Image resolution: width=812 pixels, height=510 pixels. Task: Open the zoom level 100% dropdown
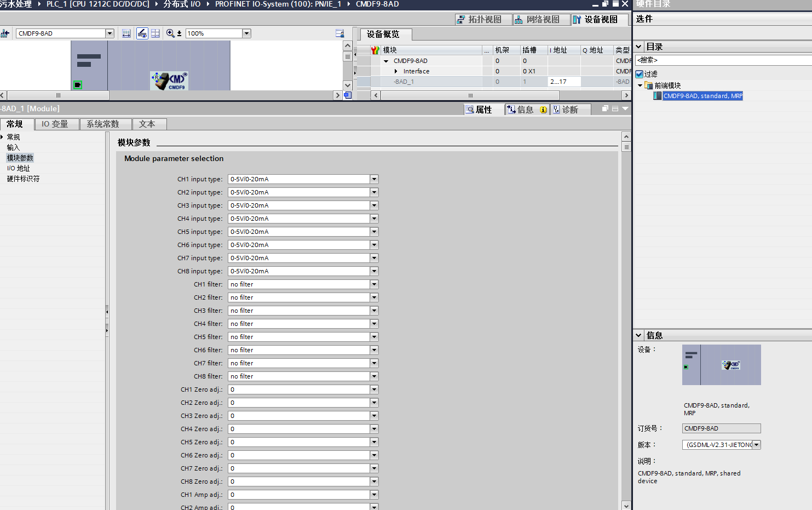(x=246, y=33)
